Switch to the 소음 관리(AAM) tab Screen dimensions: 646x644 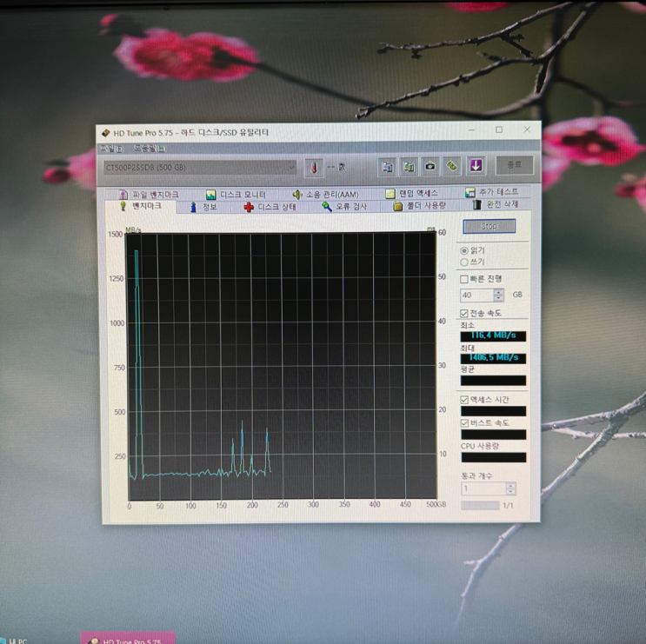point(325,194)
